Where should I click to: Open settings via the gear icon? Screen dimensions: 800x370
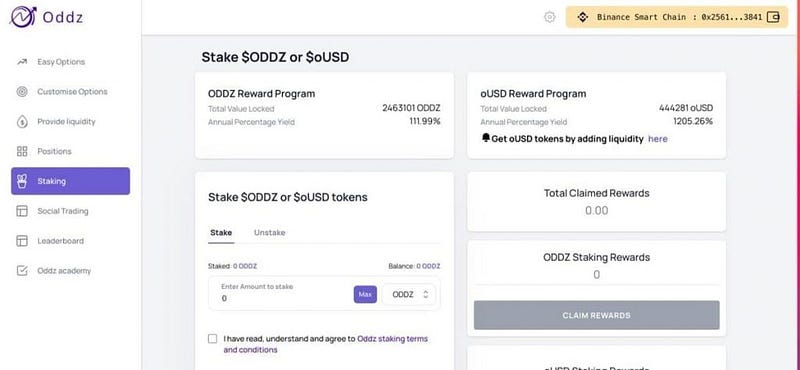point(549,17)
